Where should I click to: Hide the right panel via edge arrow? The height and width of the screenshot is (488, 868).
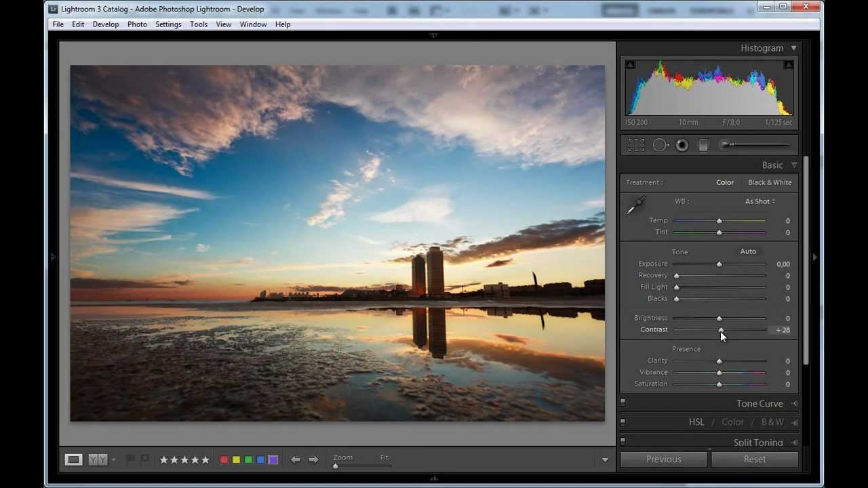pos(814,257)
